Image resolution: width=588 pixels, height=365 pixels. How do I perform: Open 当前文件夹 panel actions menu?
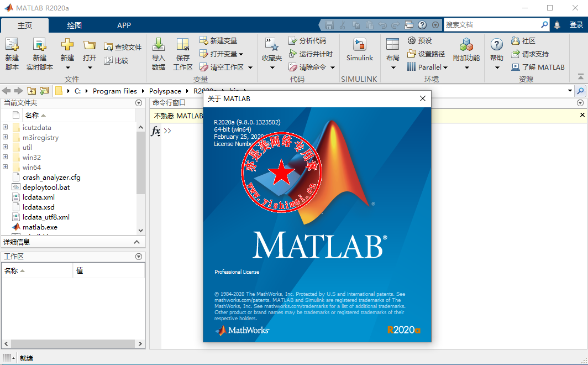[x=139, y=103]
